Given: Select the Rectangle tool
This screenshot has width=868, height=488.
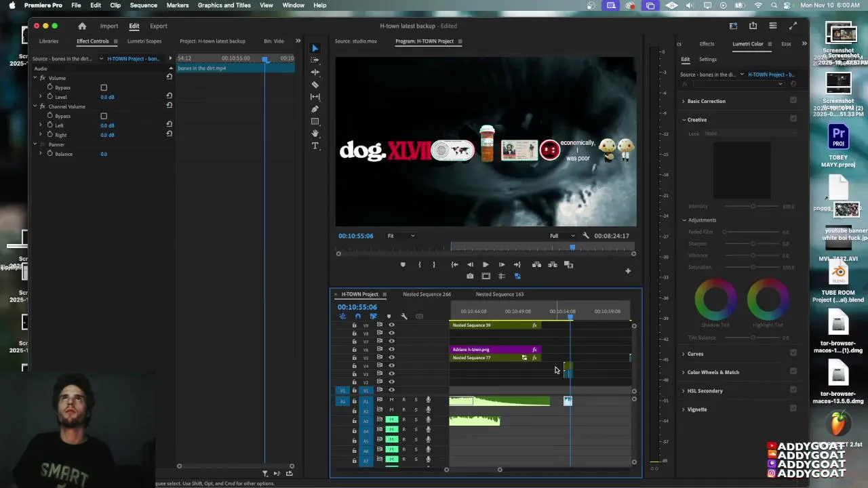Looking at the screenshot, I should point(315,121).
